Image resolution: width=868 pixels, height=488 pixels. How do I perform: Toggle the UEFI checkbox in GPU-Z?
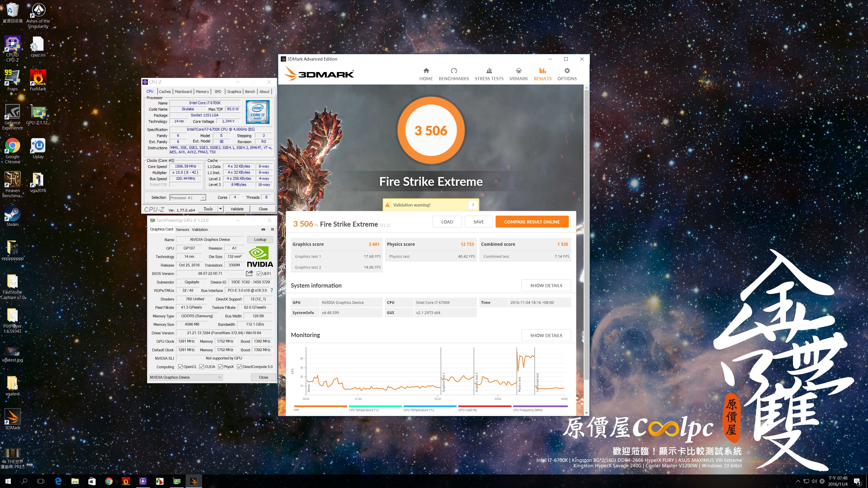pyautogui.click(x=259, y=273)
